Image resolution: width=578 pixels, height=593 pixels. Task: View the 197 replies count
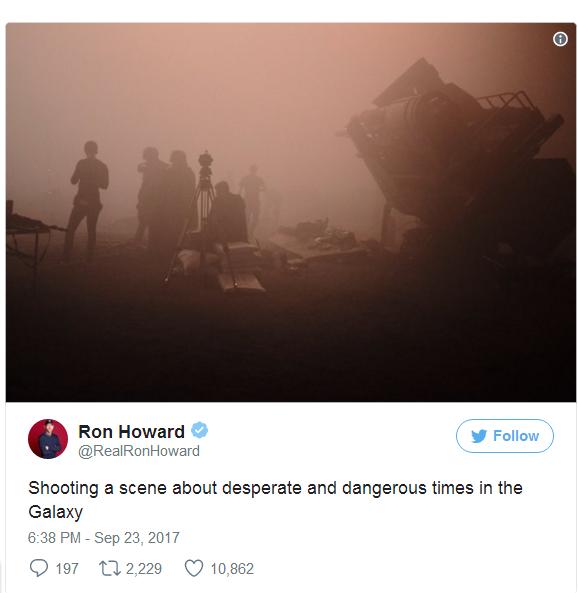point(67,568)
